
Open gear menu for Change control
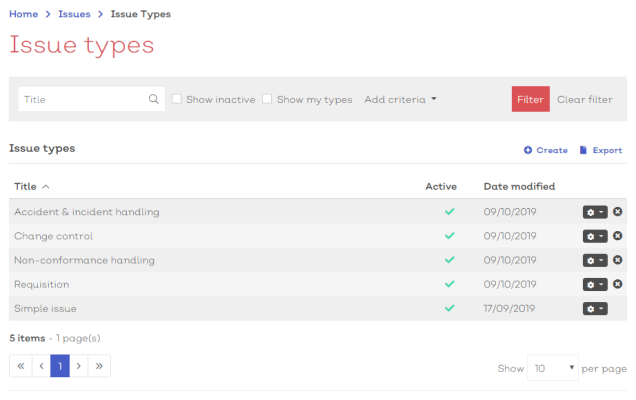595,236
